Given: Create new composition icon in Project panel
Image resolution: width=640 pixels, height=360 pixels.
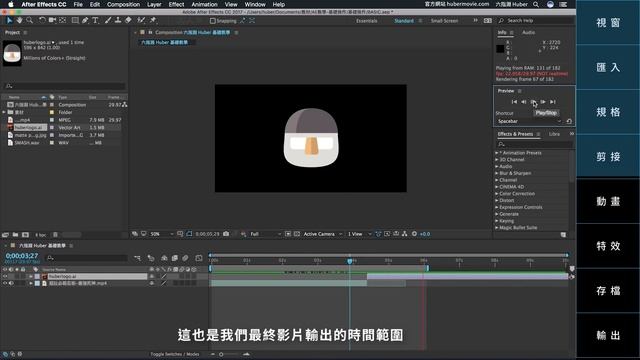Looking at the screenshot, I should pos(25,235).
